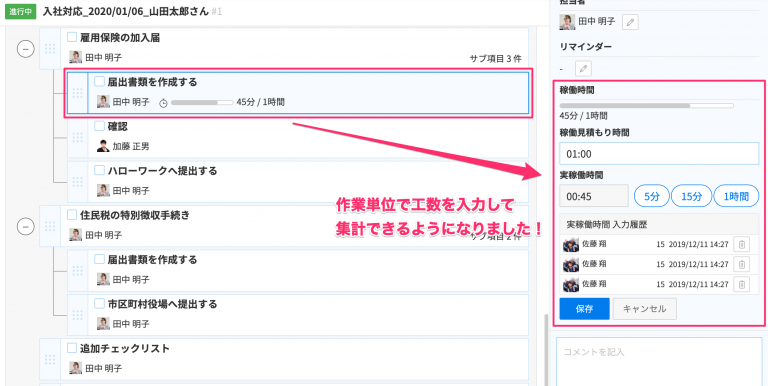Click the clock icon beside 45分 / 1時間
This screenshot has height=386, width=768.
pyautogui.click(x=164, y=102)
